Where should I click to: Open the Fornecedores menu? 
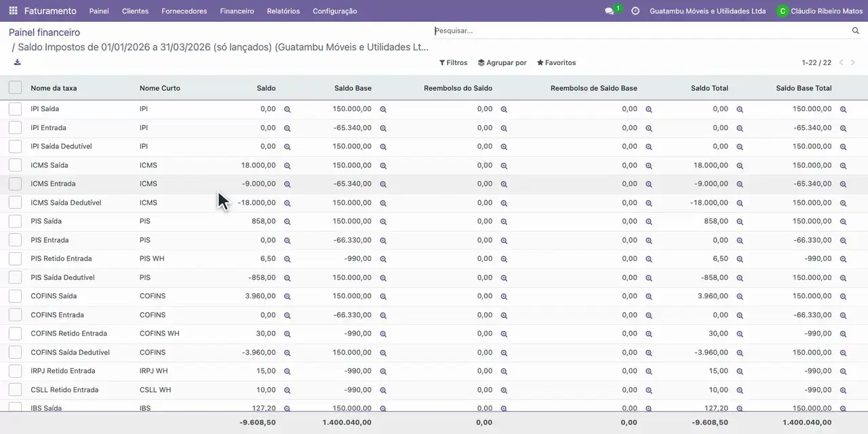tap(184, 11)
